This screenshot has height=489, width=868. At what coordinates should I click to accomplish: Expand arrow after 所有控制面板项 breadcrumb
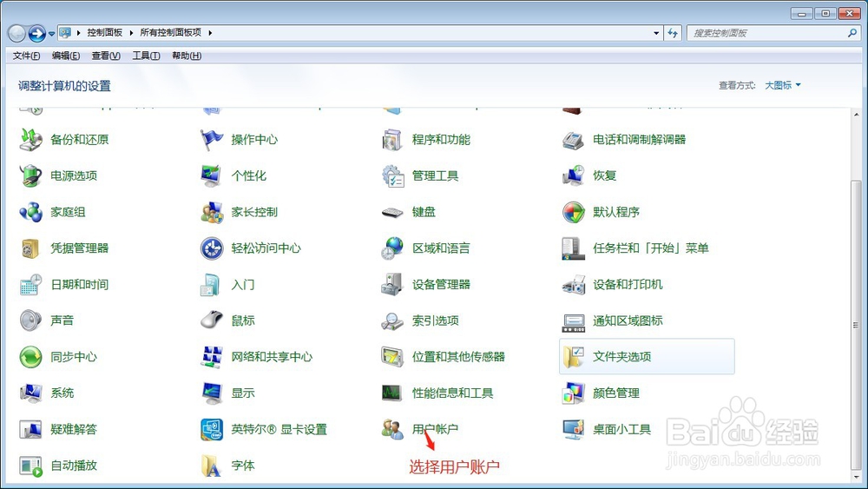pyautogui.click(x=210, y=33)
